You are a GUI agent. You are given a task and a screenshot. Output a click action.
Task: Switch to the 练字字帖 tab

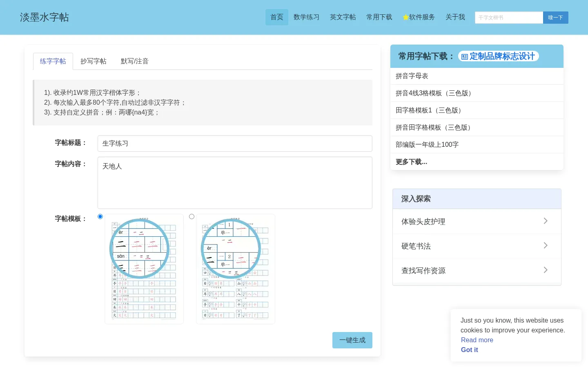point(53,61)
